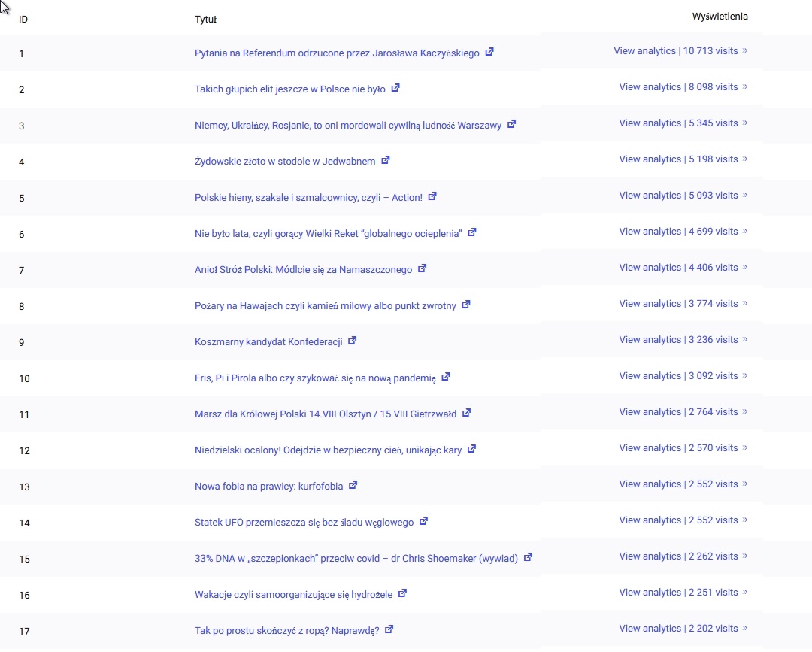812x652 pixels.
Task: Click external link icon beside Kaczyńskiego referendum article
Action: tap(489, 52)
